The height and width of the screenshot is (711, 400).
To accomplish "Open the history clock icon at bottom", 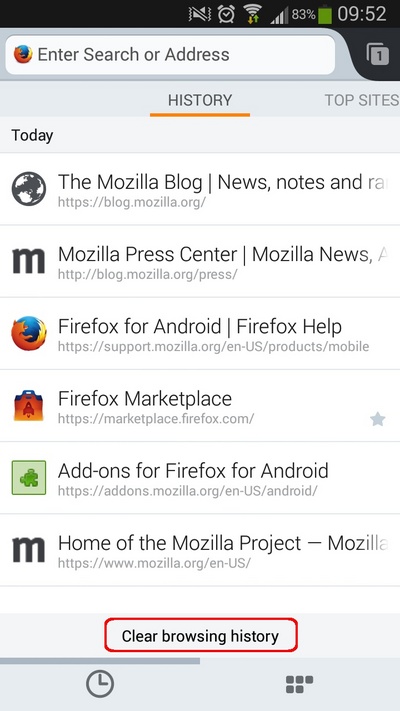I will click(x=100, y=684).
